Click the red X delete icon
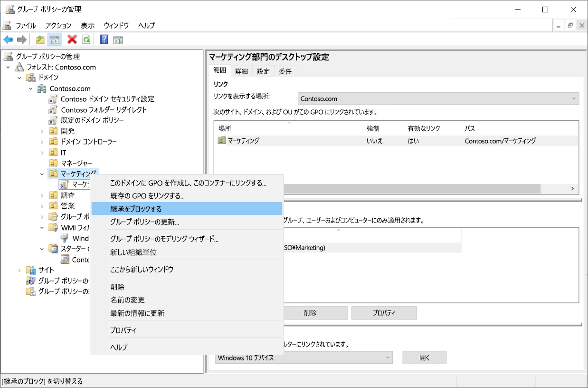Image resolution: width=588 pixels, height=388 pixels. (x=72, y=39)
